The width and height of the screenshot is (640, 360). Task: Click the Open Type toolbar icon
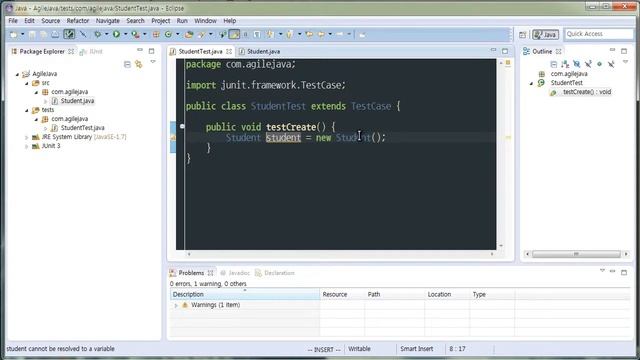pyautogui.click(x=189, y=34)
